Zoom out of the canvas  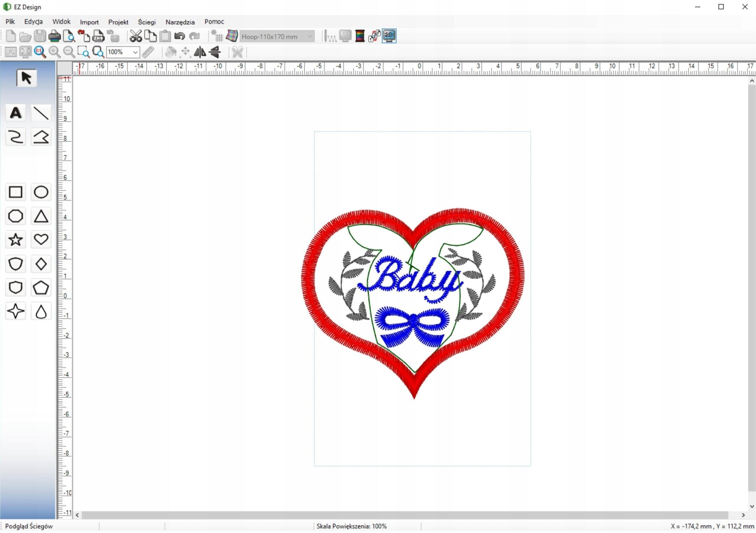(x=69, y=52)
